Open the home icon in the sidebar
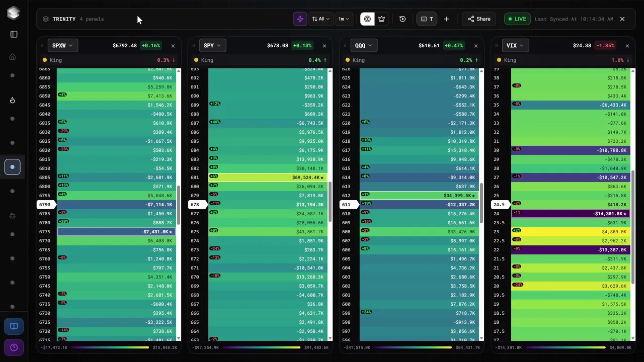The height and width of the screenshot is (362, 644). [13, 57]
